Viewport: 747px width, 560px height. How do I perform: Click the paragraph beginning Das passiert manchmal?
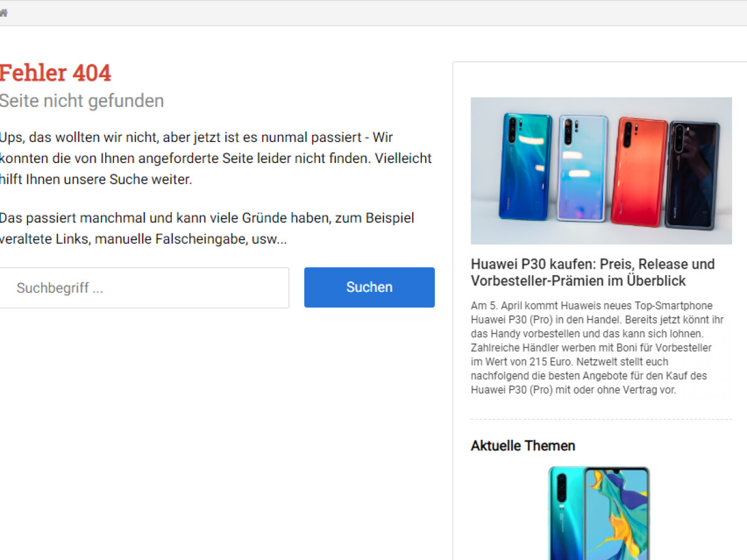(x=207, y=228)
